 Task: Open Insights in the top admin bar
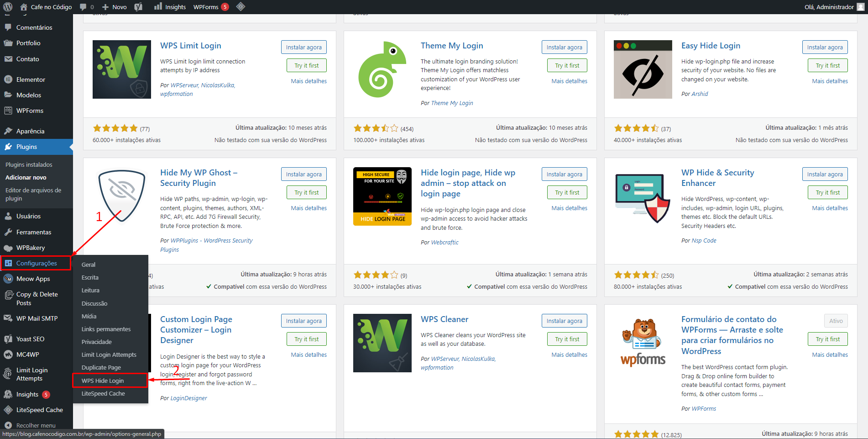tap(170, 7)
